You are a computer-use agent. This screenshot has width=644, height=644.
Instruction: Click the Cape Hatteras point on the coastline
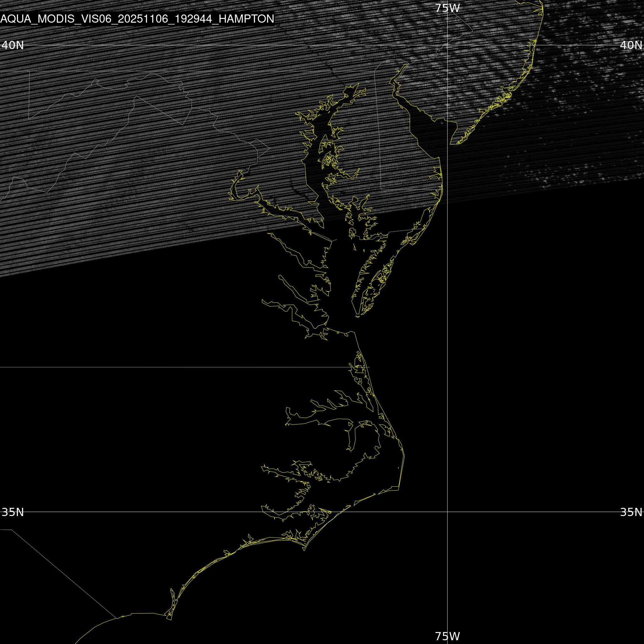tap(399, 489)
